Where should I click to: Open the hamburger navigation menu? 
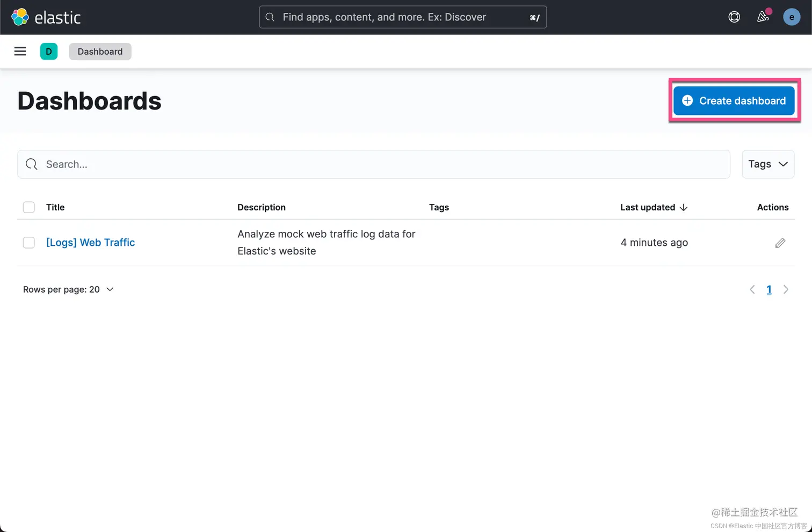point(20,52)
